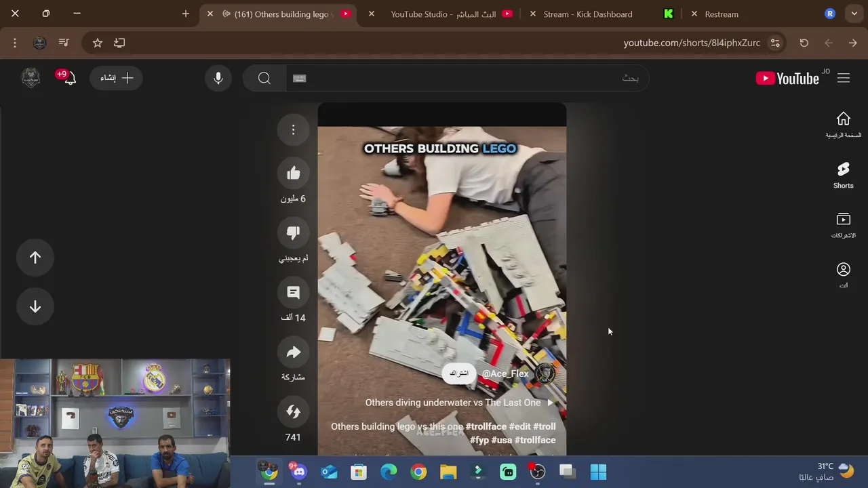The width and height of the screenshot is (868, 488).
Task: Click the #edit hashtag
Action: click(520, 426)
